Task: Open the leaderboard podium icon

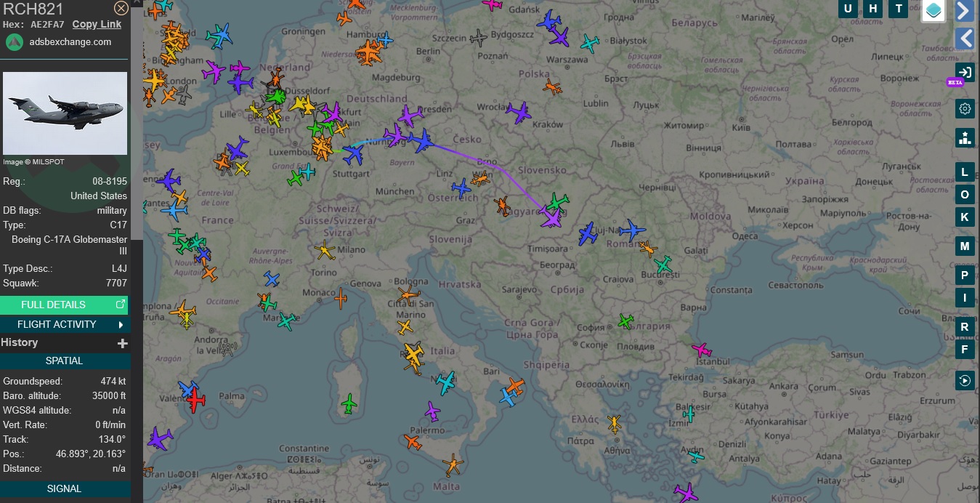Action: pyautogui.click(x=965, y=137)
